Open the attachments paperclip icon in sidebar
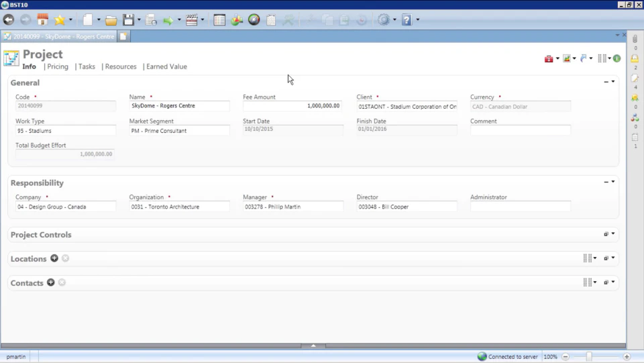Viewport: 644px width, 363px height. pos(635,39)
